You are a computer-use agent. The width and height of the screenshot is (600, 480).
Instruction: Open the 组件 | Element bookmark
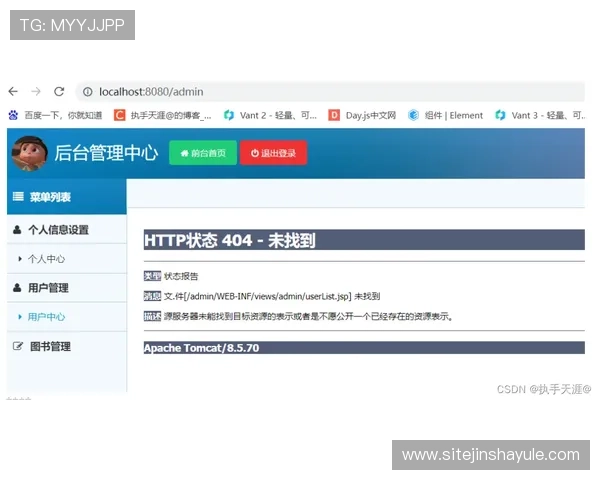(445, 115)
